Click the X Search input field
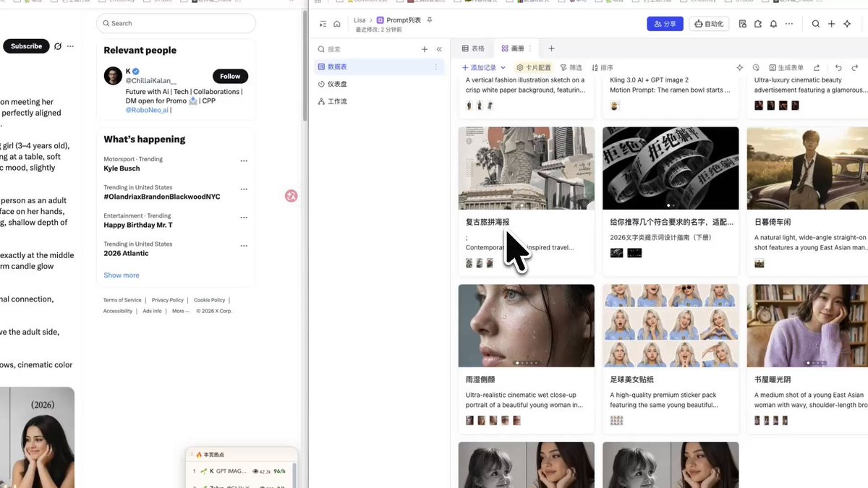 click(176, 23)
